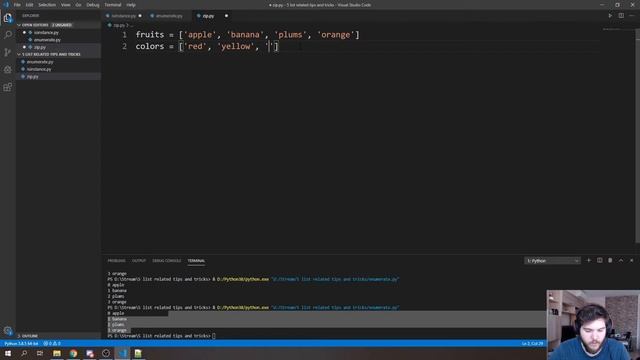Open the Help menu
640x360 pixels.
pyautogui.click(x=131, y=5)
